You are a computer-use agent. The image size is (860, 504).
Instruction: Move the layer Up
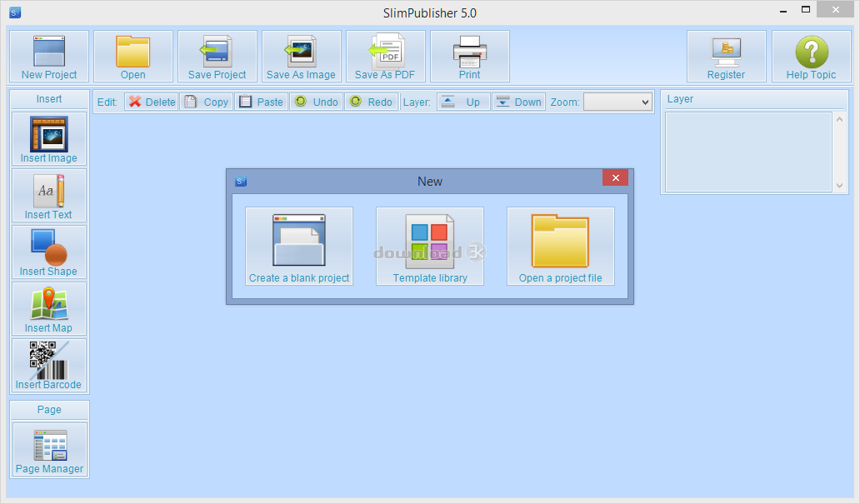click(463, 102)
